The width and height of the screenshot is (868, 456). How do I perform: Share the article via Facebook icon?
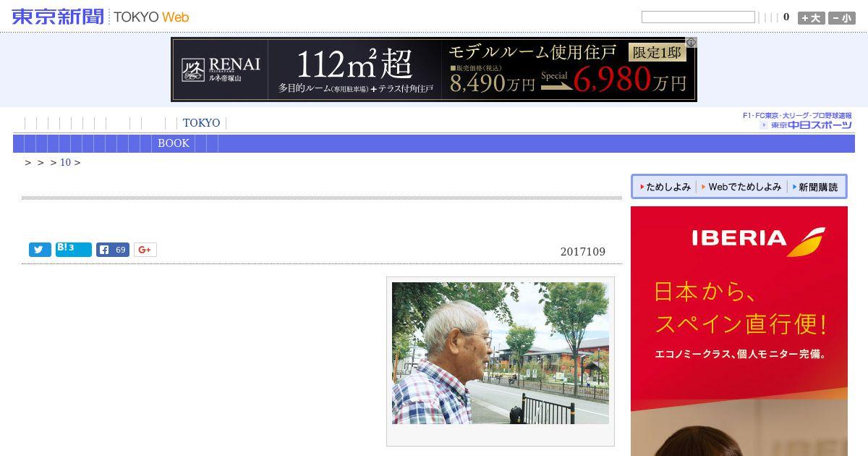113,250
